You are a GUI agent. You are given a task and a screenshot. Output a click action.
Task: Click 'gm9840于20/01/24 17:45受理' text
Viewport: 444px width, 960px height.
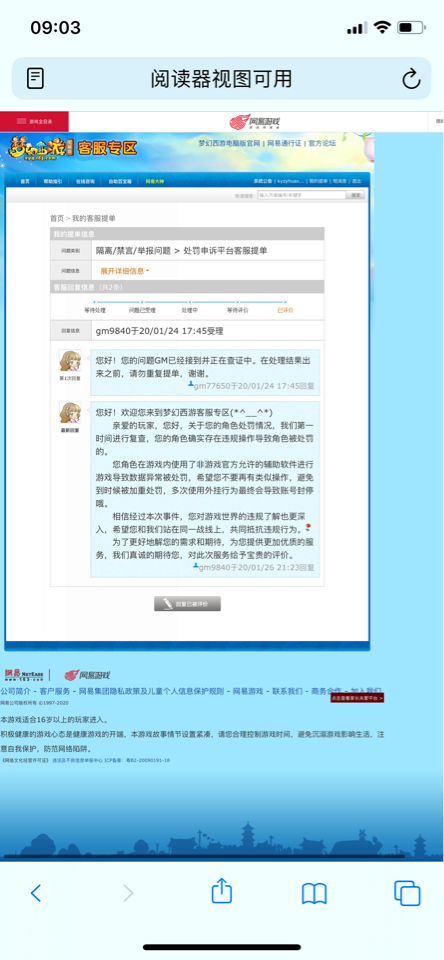pyautogui.click(x=160, y=331)
